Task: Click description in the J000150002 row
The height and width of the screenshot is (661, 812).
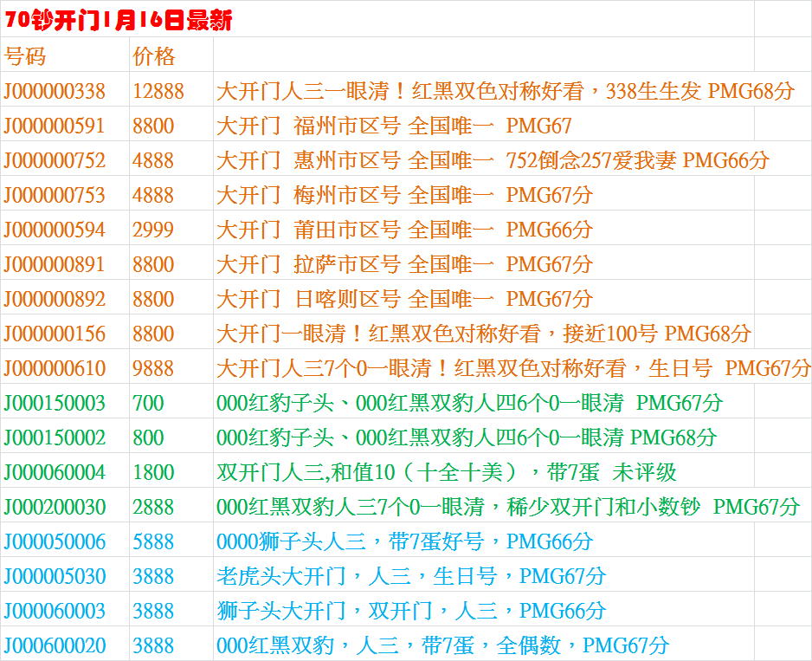Action: 467,438
